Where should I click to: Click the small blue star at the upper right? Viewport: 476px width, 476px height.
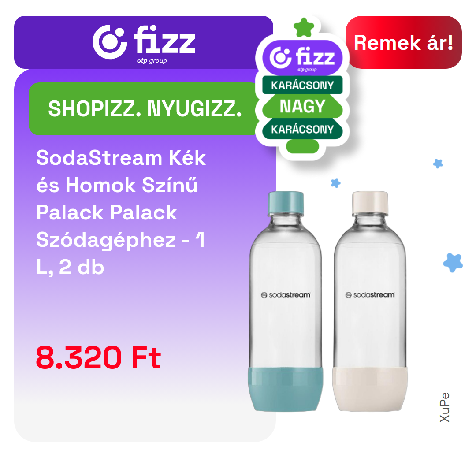pos(438,164)
